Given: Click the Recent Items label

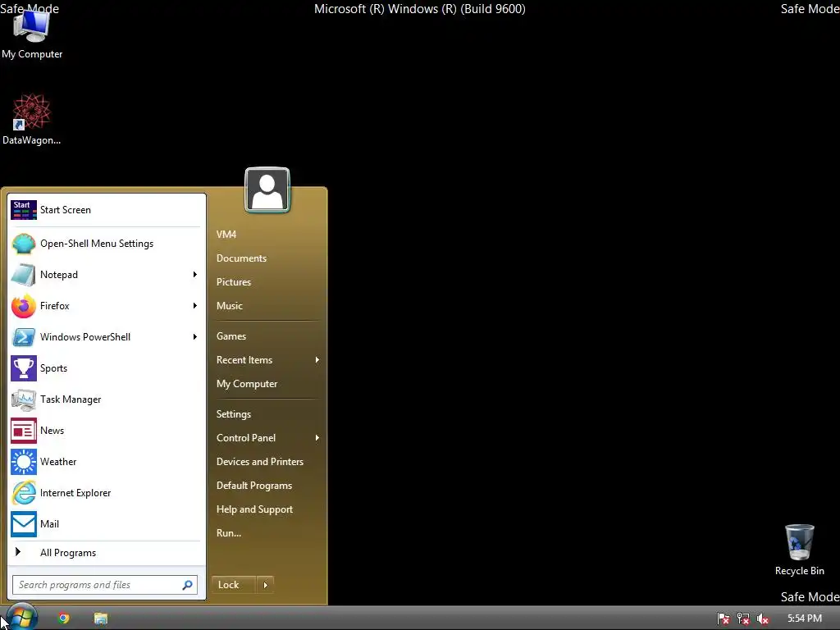Looking at the screenshot, I should [x=244, y=360].
